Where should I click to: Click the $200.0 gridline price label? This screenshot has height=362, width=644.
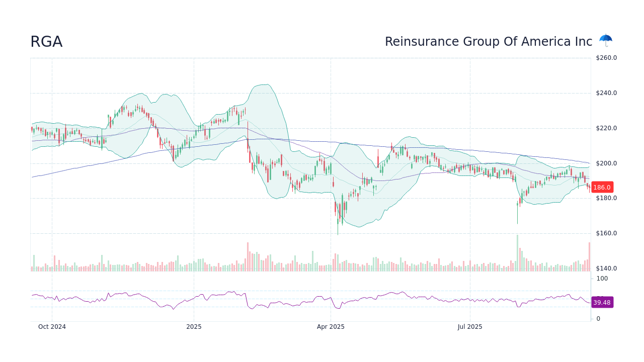pos(606,163)
